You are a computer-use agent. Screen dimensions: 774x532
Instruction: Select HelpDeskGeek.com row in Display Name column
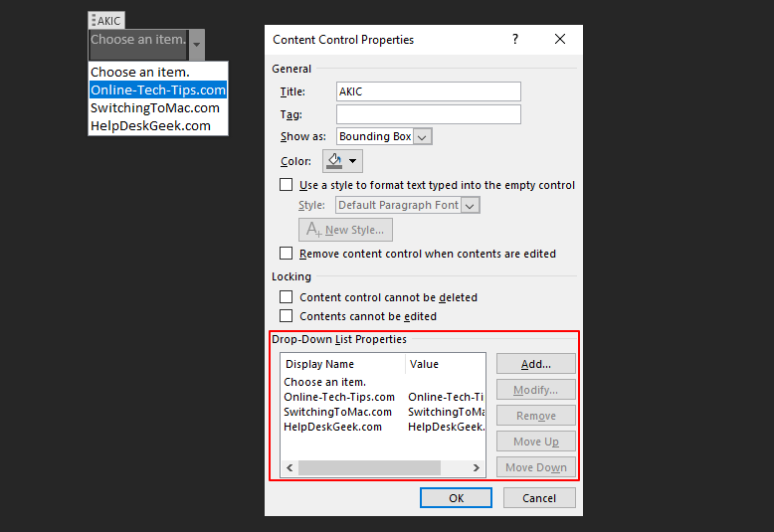point(332,427)
